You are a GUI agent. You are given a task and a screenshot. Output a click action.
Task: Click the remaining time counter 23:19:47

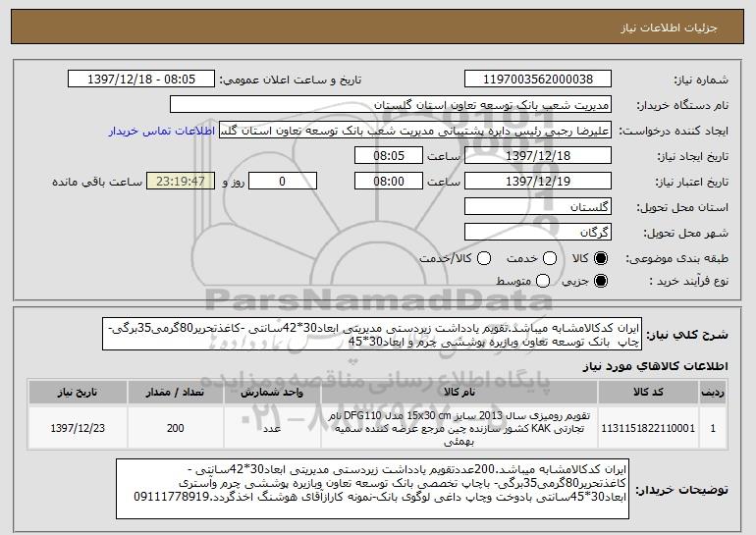(181, 182)
